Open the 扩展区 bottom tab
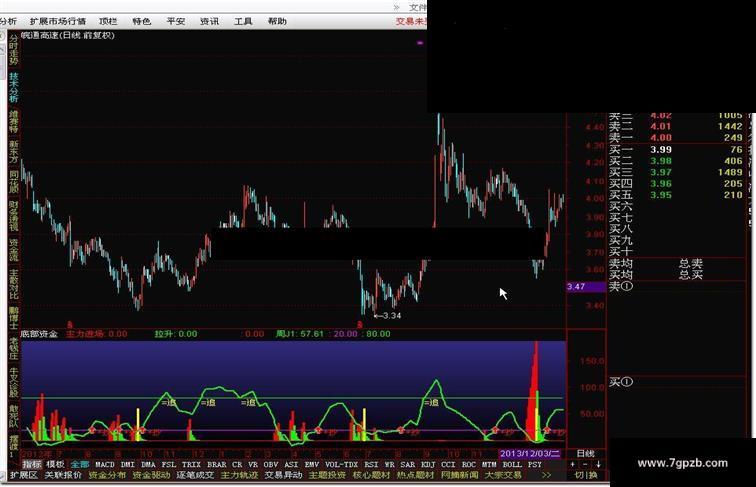 click(24, 475)
